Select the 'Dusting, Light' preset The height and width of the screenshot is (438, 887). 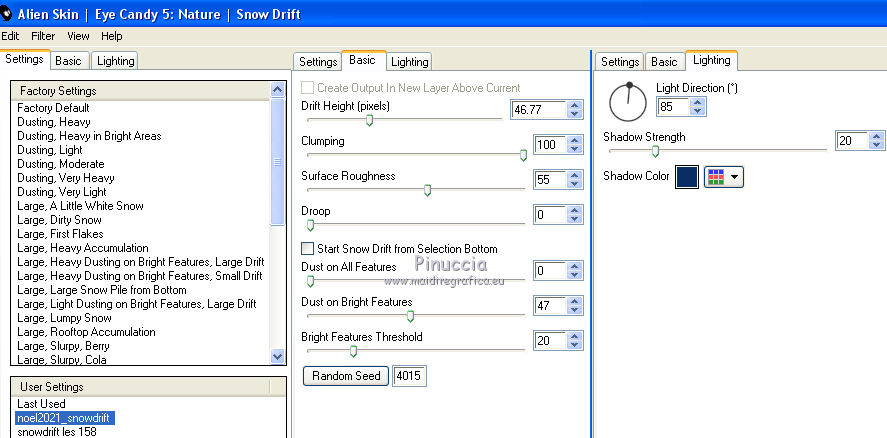tap(50, 151)
